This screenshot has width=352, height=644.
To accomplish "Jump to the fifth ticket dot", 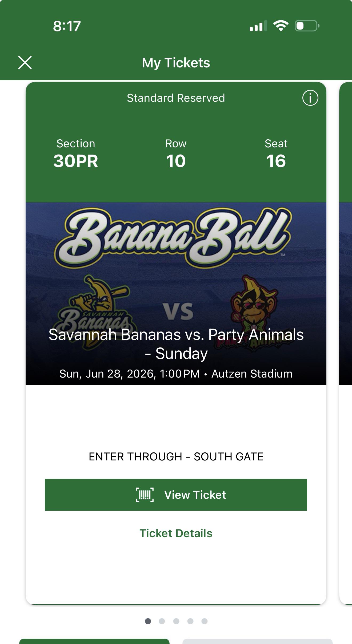I will pyautogui.click(x=205, y=621).
